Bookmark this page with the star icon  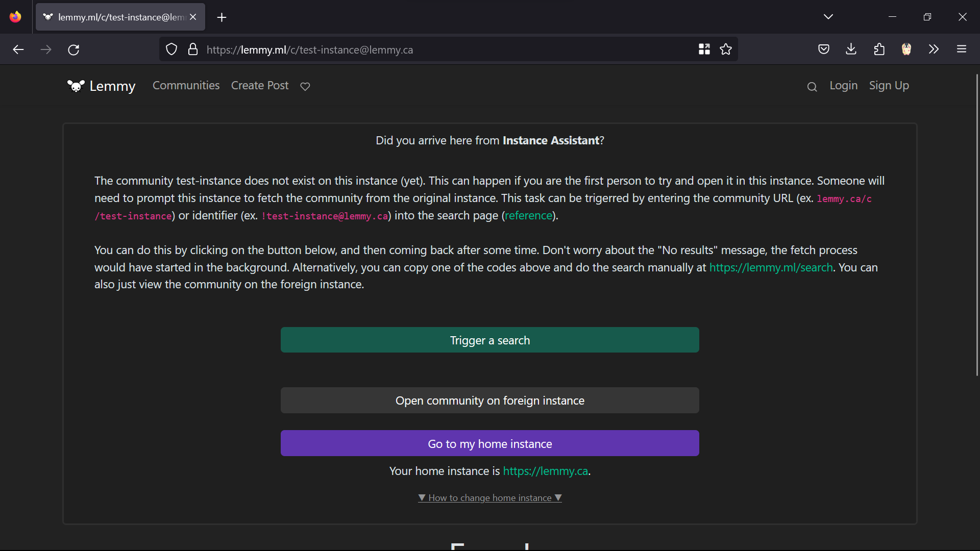(x=726, y=49)
